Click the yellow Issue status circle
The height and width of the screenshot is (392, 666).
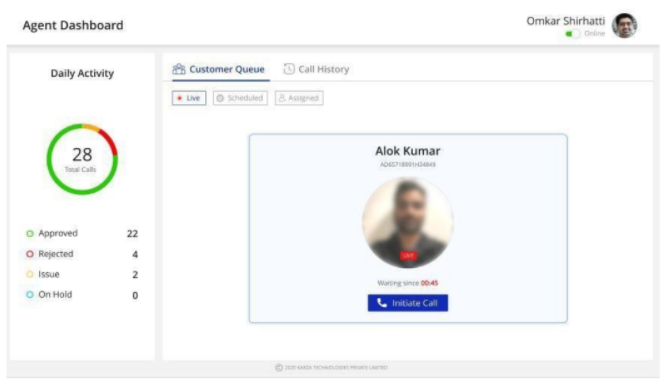pyautogui.click(x=30, y=274)
